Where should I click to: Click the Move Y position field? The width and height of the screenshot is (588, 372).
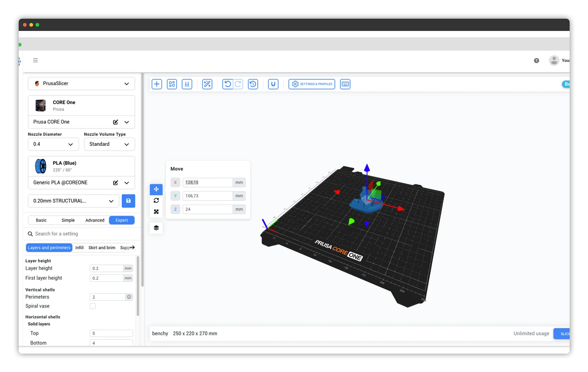(x=208, y=196)
